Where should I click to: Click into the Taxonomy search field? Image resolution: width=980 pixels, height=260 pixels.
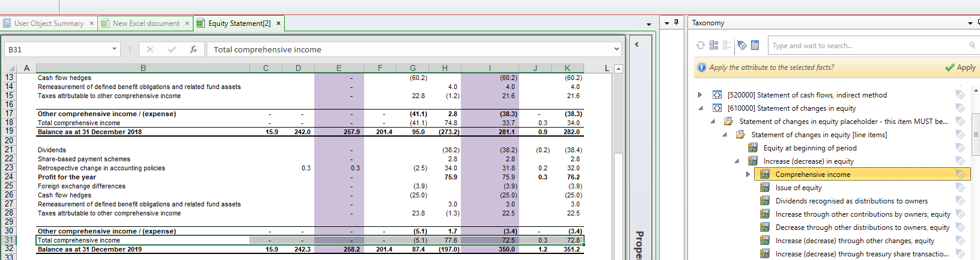coord(868,45)
